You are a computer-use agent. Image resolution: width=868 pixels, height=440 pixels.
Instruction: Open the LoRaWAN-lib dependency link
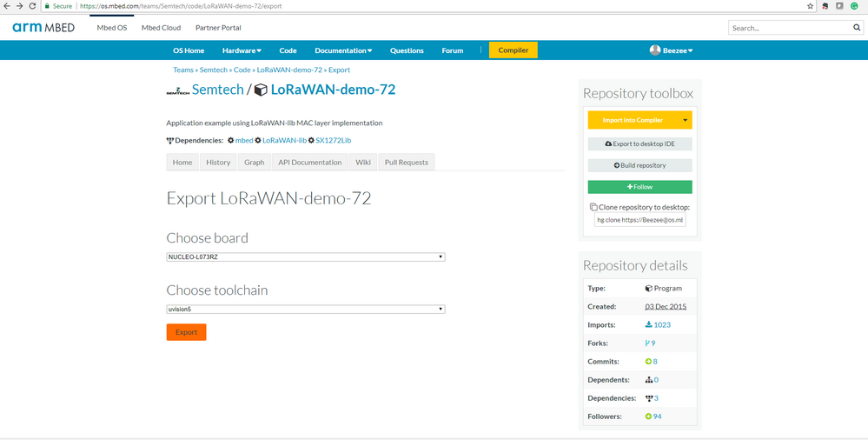[x=284, y=140]
